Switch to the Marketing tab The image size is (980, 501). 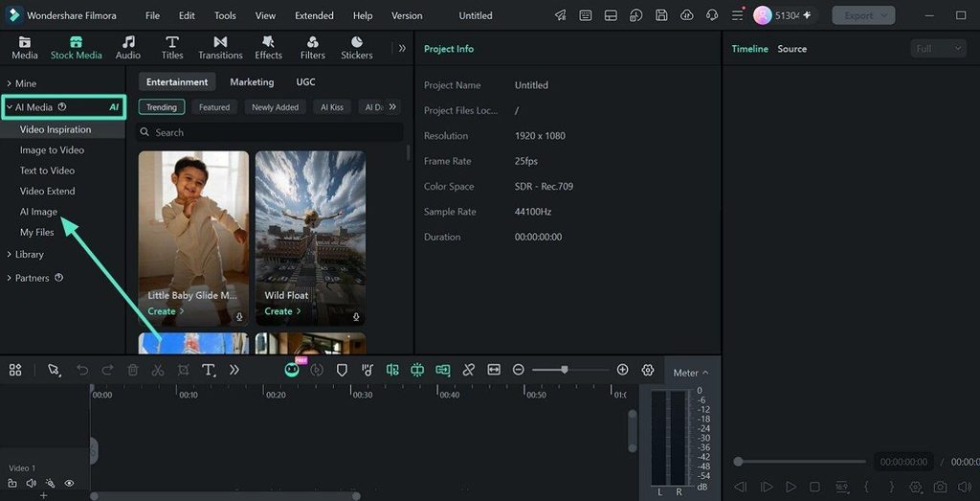[252, 82]
